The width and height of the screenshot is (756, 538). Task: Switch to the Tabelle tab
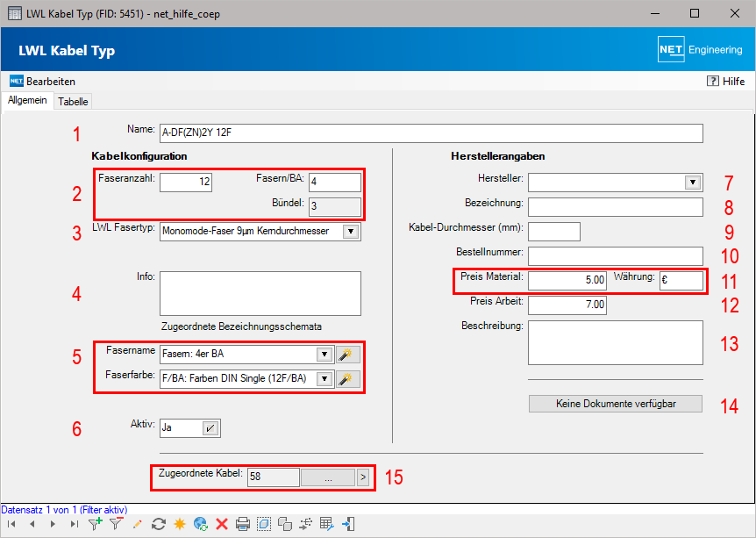[73, 101]
